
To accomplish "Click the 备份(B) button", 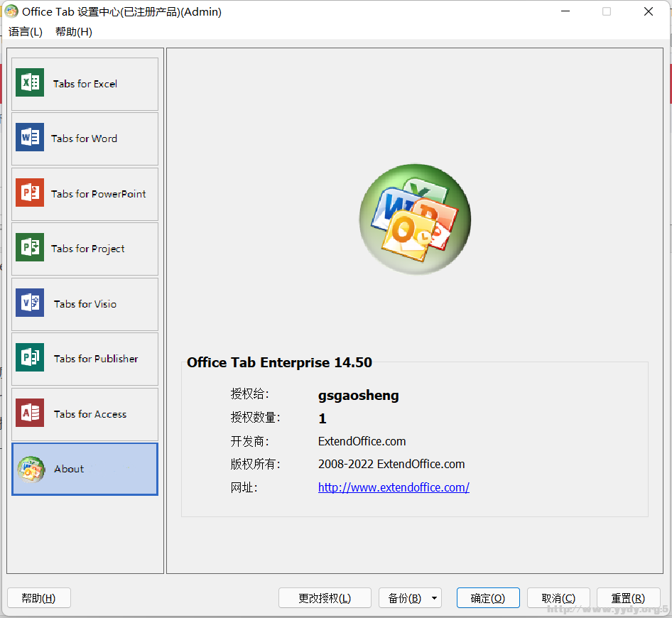I will [x=405, y=598].
